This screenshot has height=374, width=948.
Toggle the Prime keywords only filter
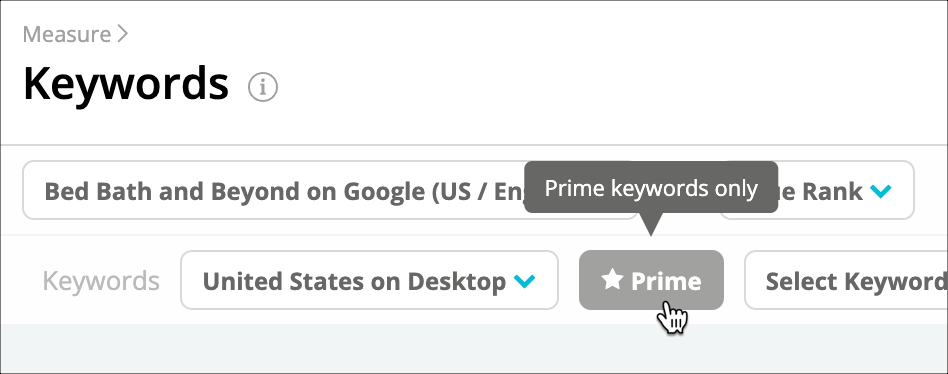click(651, 280)
